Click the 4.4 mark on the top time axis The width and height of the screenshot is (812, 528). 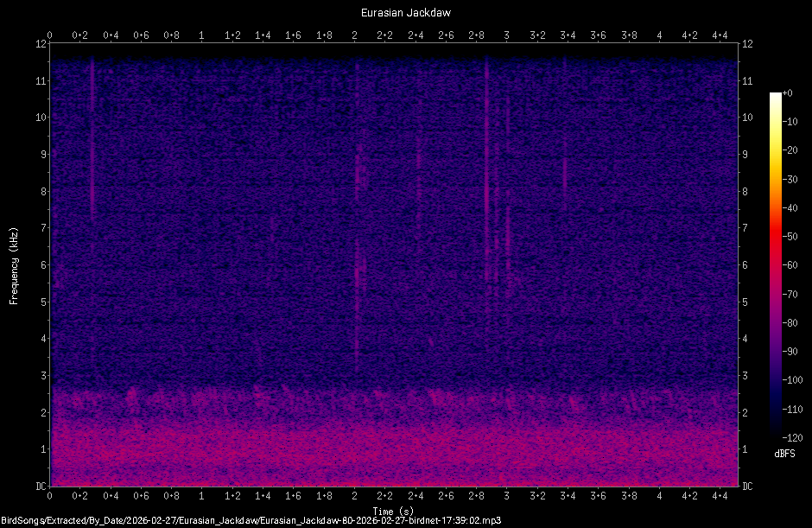[719, 36]
